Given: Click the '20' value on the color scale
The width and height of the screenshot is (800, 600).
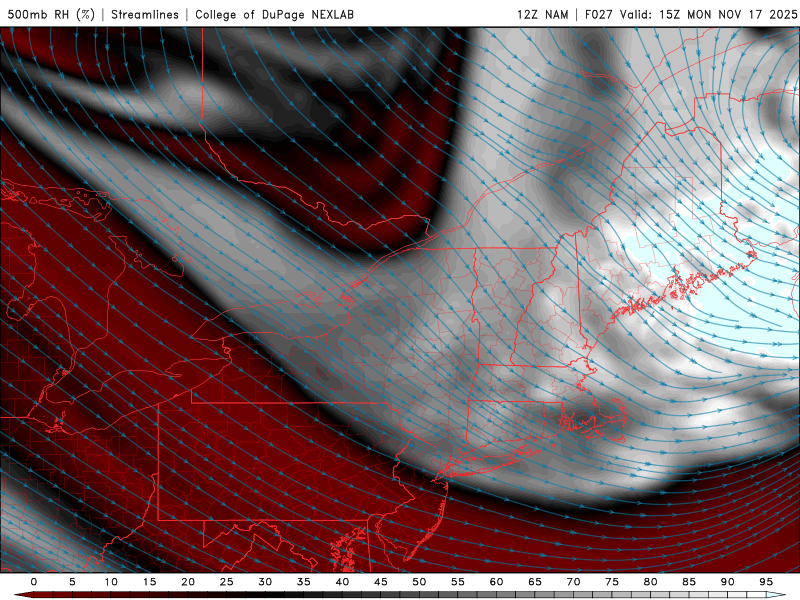Looking at the screenshot, I should click(x=188, y=582).
